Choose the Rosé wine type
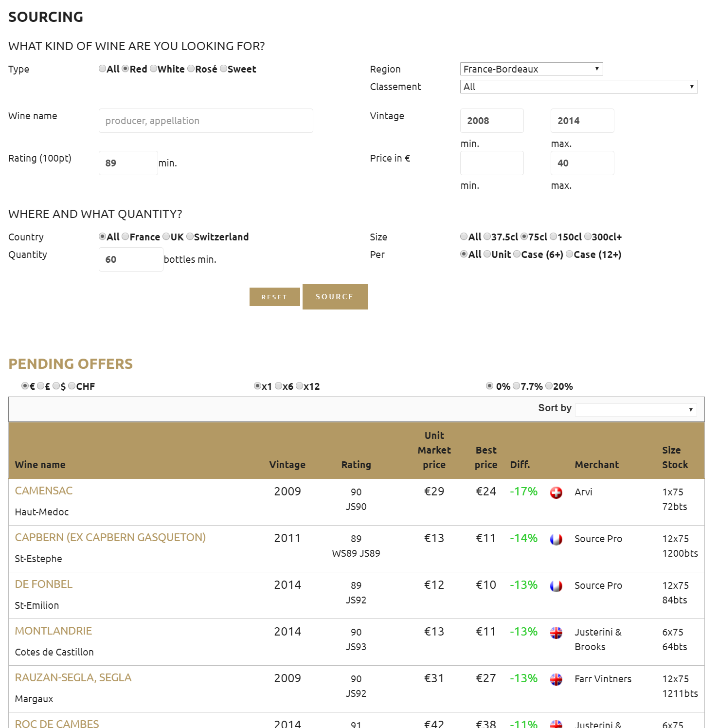The width and height of the screenshot is (718, 728). (191, 69)
